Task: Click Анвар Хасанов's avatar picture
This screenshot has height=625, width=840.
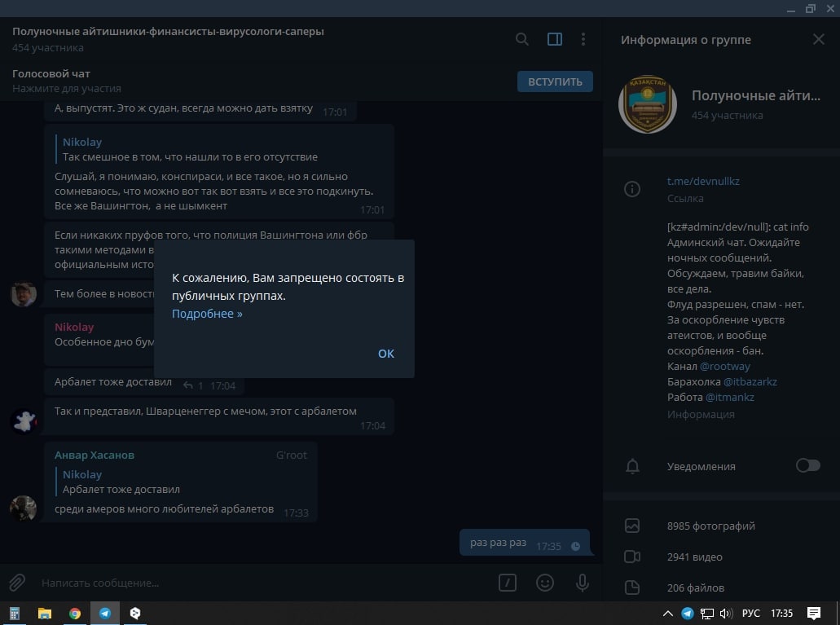Action: 24,508
